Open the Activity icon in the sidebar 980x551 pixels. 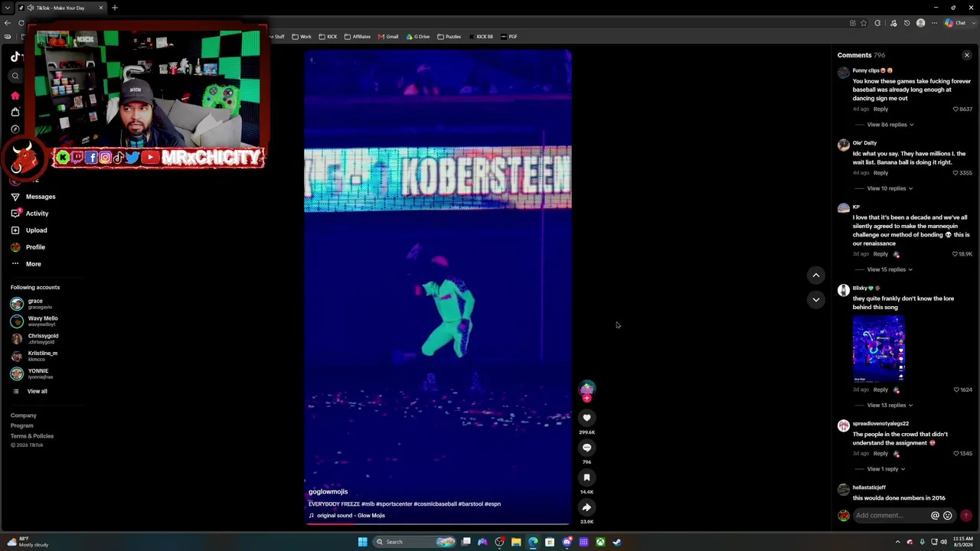point(15,214)
